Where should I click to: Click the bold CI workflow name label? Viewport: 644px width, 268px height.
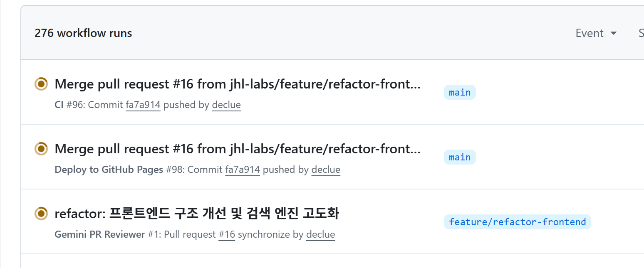[59, 105]
